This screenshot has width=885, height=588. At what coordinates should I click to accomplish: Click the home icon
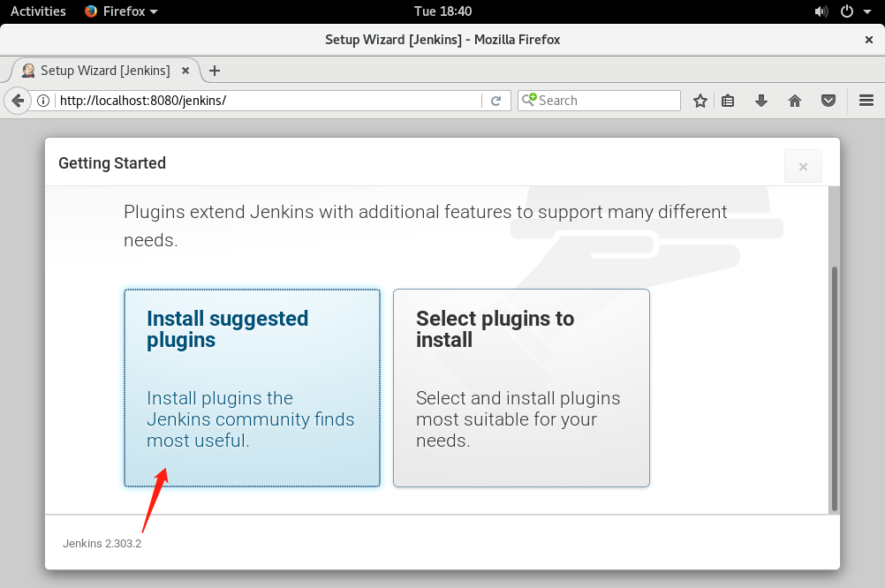point(794,100)
